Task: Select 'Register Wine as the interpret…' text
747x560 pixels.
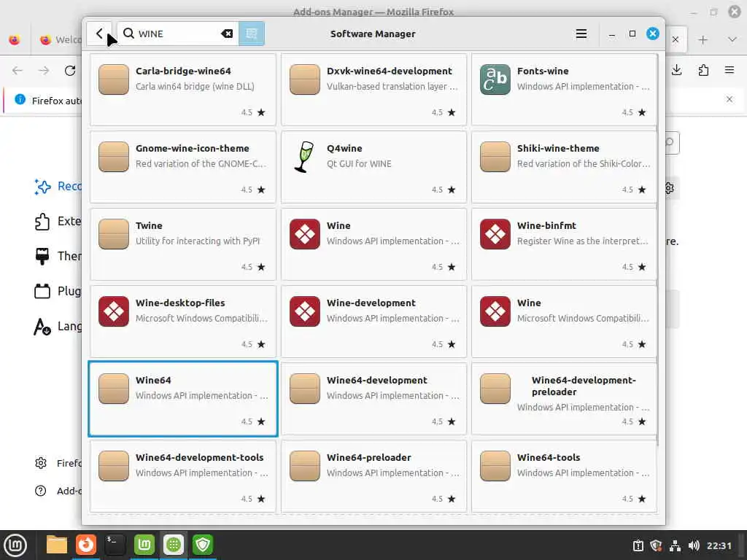Action: (583, 241)
